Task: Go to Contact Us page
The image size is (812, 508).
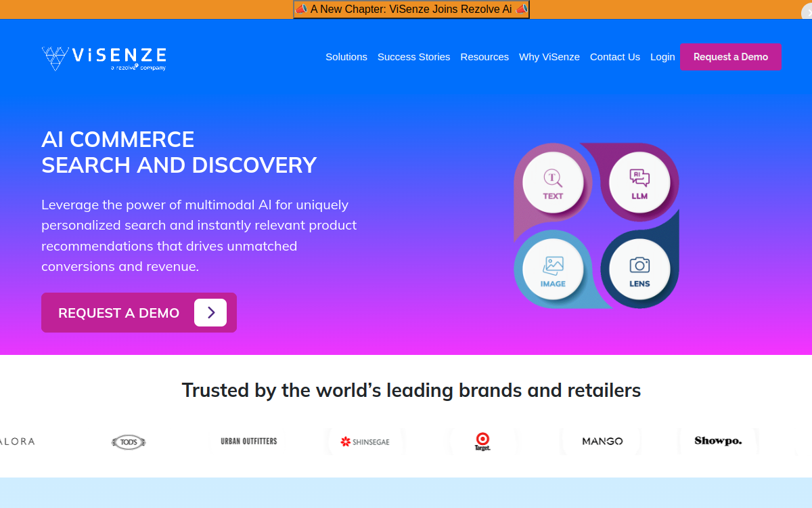Action: point(615,57)
